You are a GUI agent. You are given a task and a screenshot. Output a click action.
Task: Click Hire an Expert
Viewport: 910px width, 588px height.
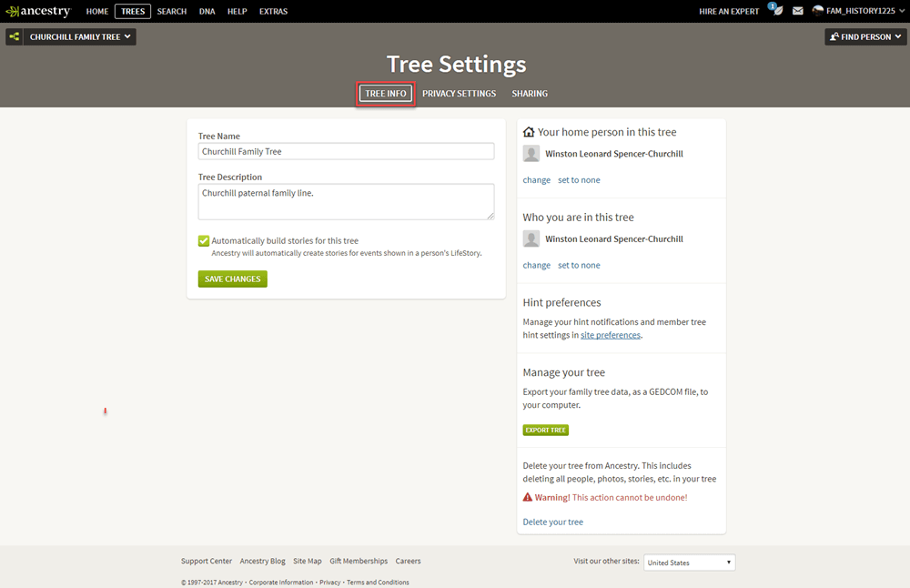coord(729,11)
